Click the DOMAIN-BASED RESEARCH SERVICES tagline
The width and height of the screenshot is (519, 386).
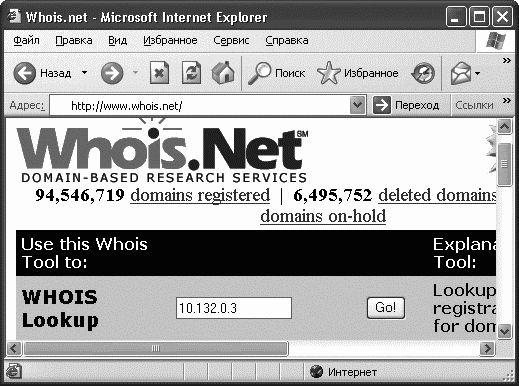point(164,178)
